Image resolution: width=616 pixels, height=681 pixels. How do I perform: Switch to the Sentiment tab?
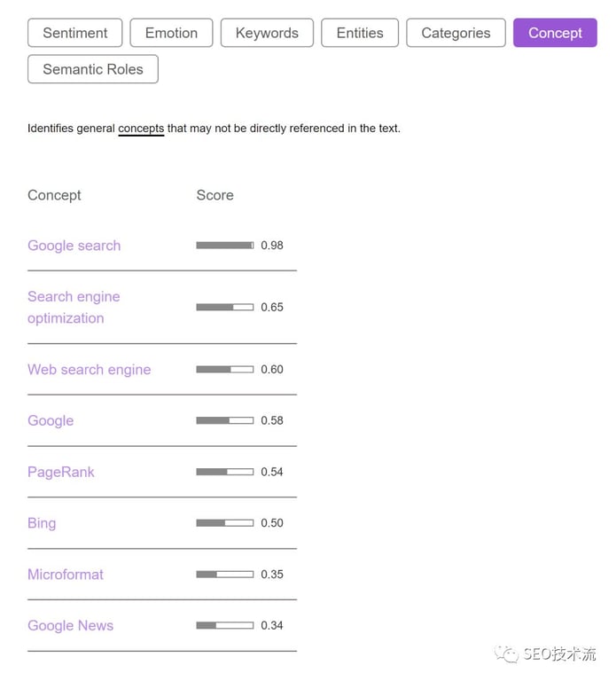pyautogui.click(x=75, y=33)
